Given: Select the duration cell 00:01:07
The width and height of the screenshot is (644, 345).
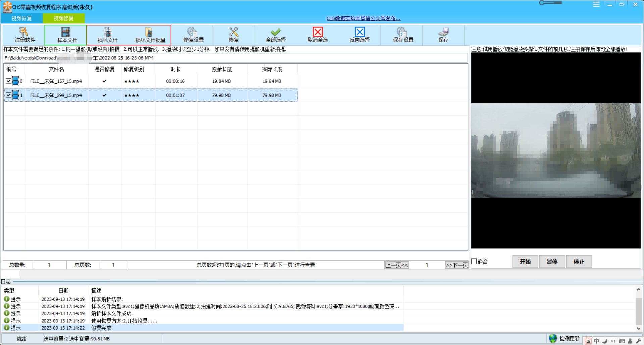Looking at the screenshot, I should coord(175,95).
